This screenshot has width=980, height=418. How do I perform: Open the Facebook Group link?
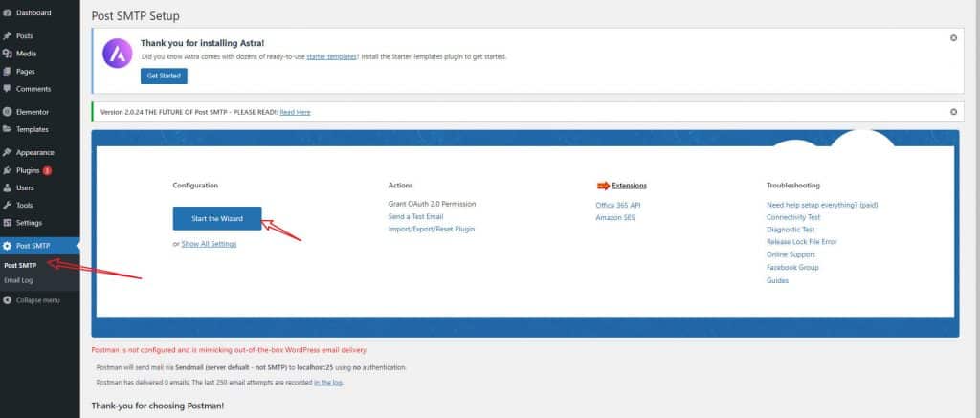click(x=792, y=268)
